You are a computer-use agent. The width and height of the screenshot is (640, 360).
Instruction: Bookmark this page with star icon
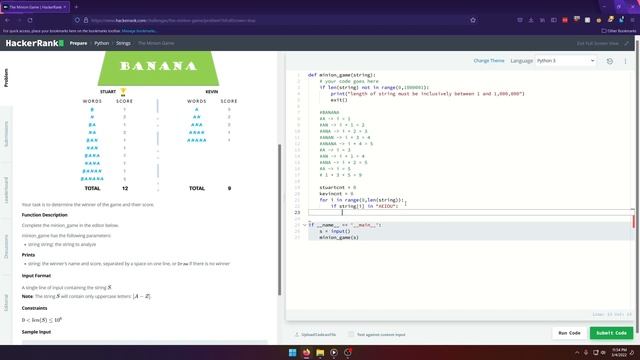tap(473, 20)
